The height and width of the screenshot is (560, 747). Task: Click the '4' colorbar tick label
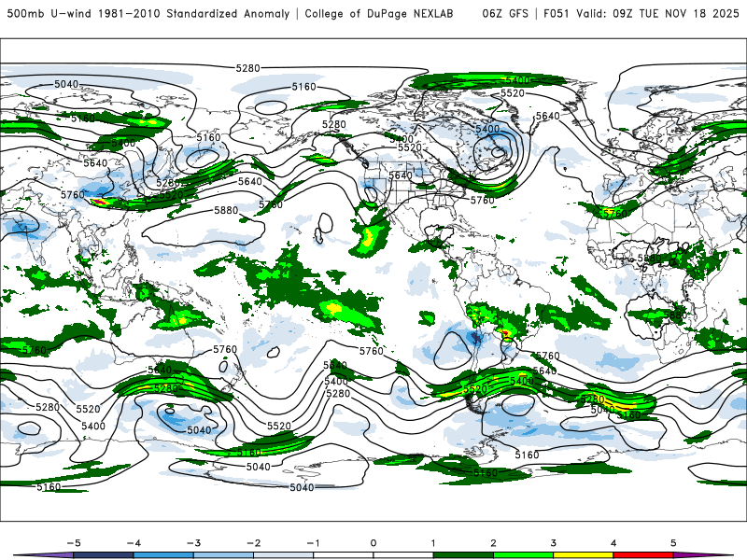(613, 543)
